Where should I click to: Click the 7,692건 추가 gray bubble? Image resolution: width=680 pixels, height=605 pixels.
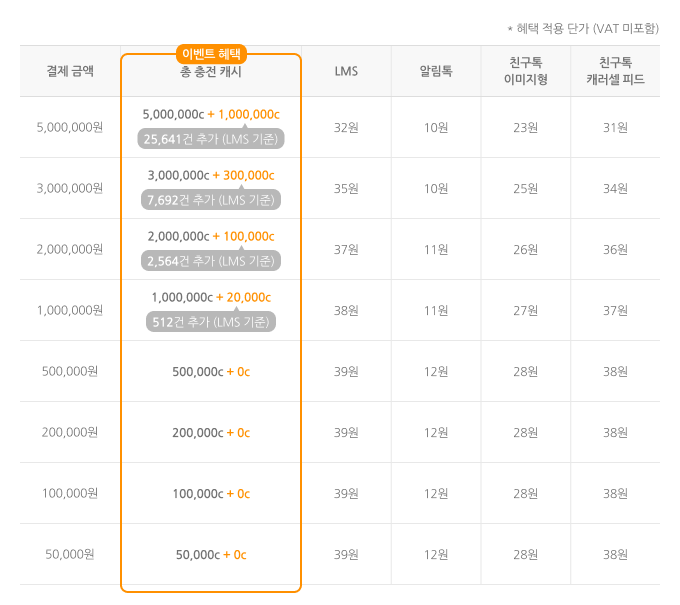point(211,200)
